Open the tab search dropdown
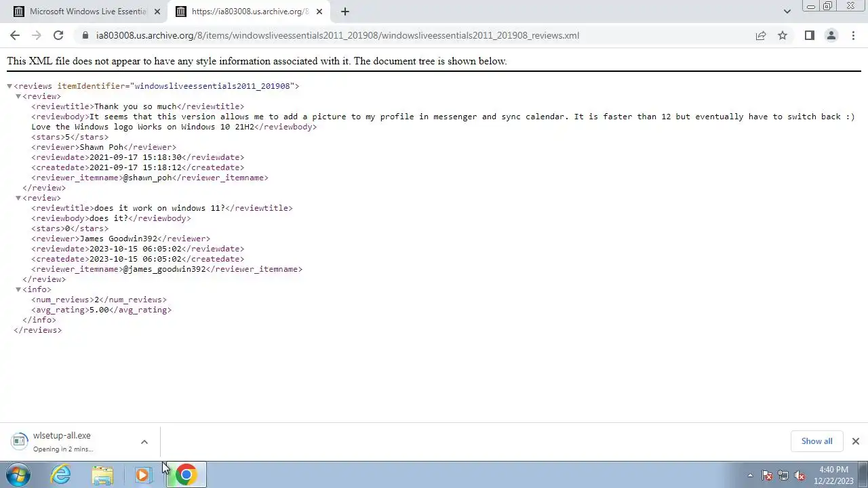The height and width of the screenshot is (488, 868). [x=787, y=12]
